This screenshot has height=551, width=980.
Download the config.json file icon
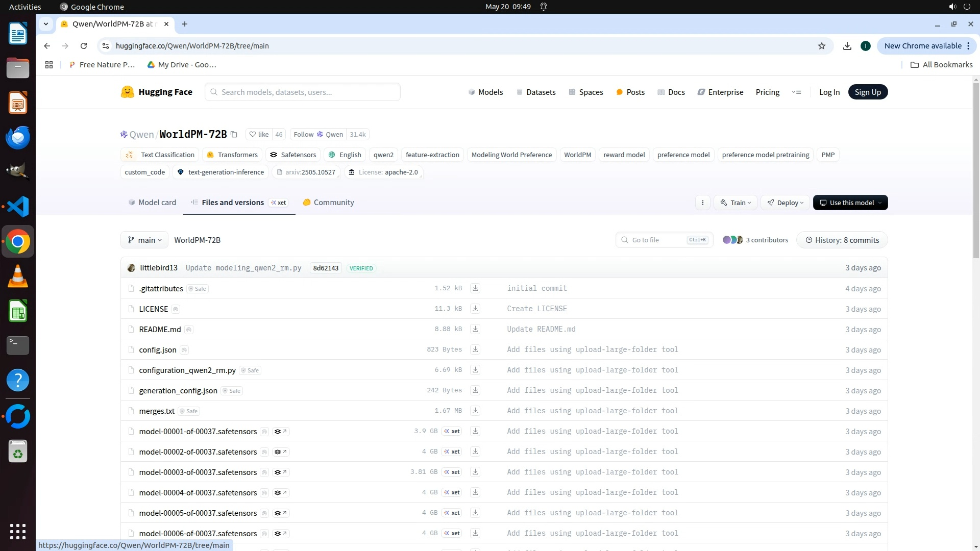click(475, 349)
